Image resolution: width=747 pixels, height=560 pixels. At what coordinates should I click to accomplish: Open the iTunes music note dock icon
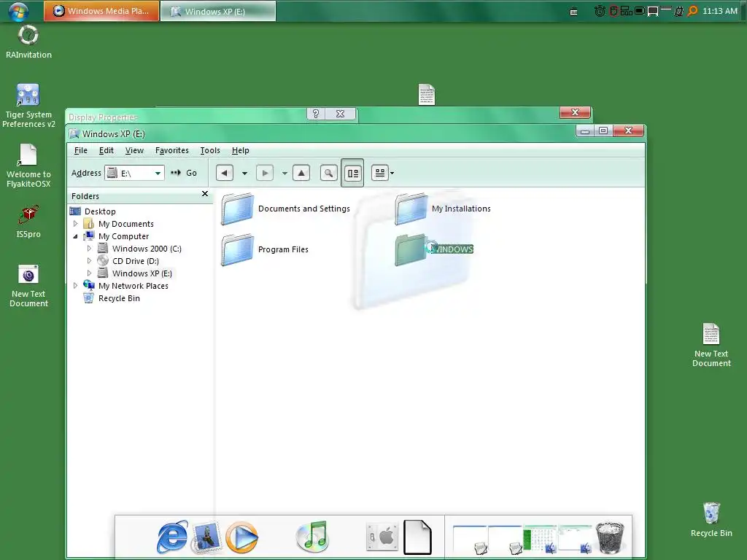coord(312,537)
